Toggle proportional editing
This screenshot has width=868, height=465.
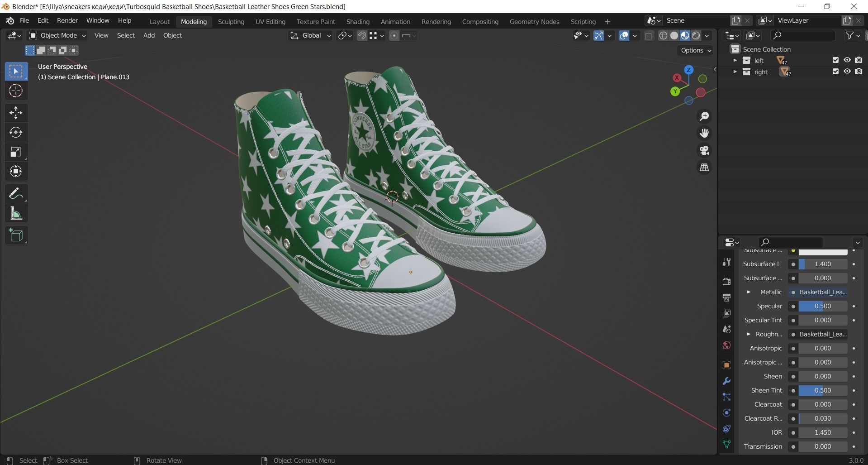(394, 36)
